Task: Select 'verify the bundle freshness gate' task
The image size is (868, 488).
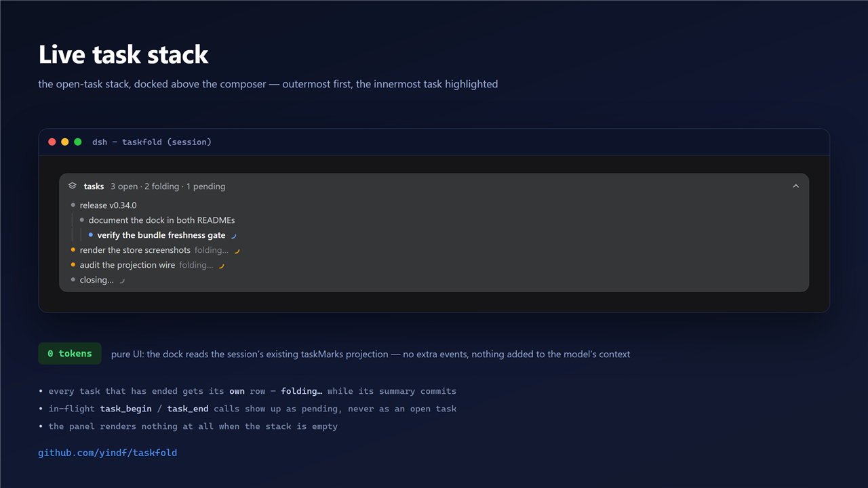Action: (434, 235)
